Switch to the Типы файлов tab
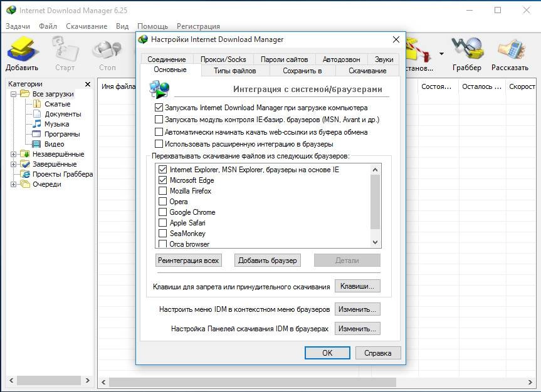 tap(234, 71)
